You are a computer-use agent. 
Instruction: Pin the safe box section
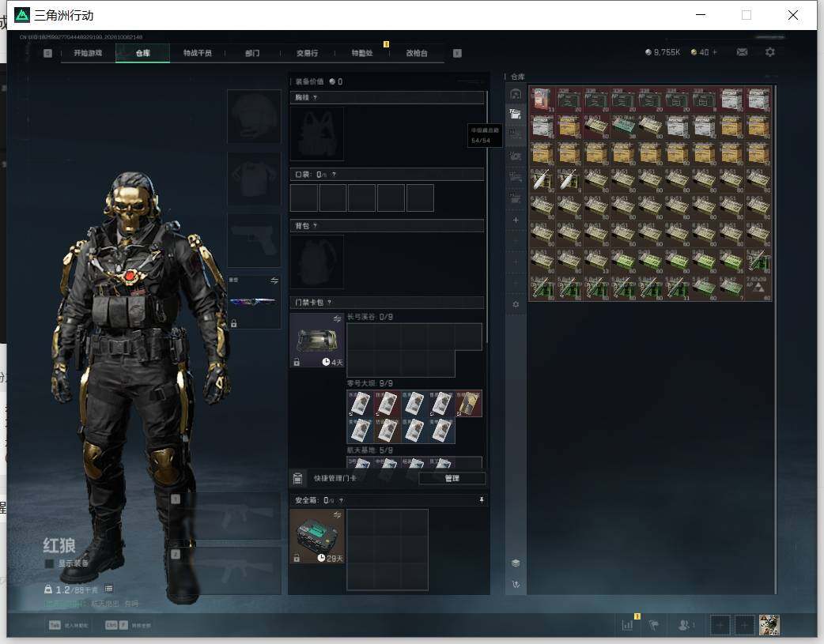pyautogui.click(x=482, y=500)
